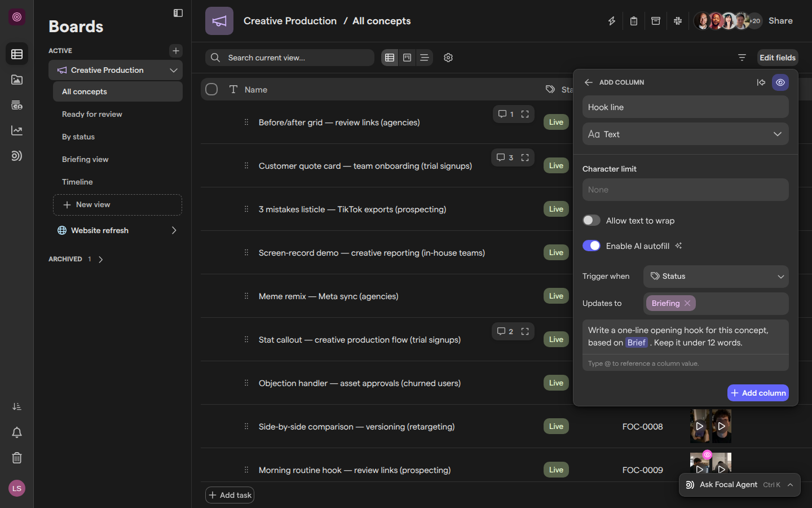Open the Text column type dropdown
The height and width of the screenshot is (508, 812).
point(686,134)
